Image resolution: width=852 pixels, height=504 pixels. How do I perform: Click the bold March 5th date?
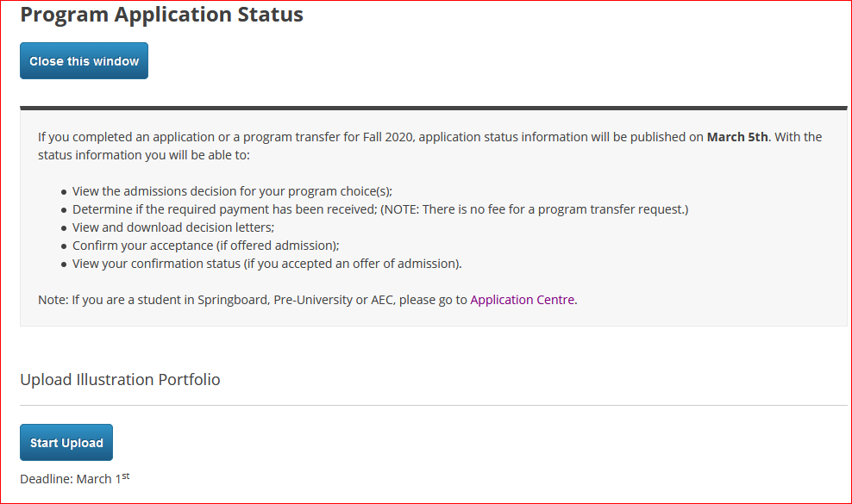point(737,137)
